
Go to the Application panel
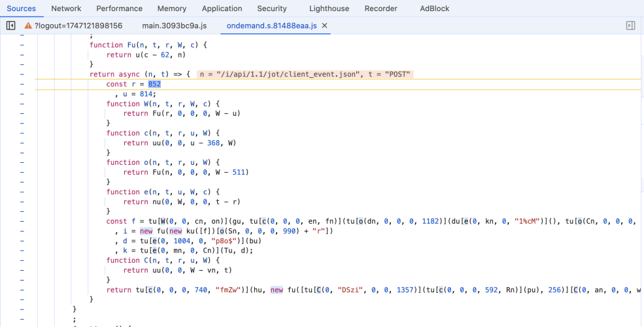point(222,9)
